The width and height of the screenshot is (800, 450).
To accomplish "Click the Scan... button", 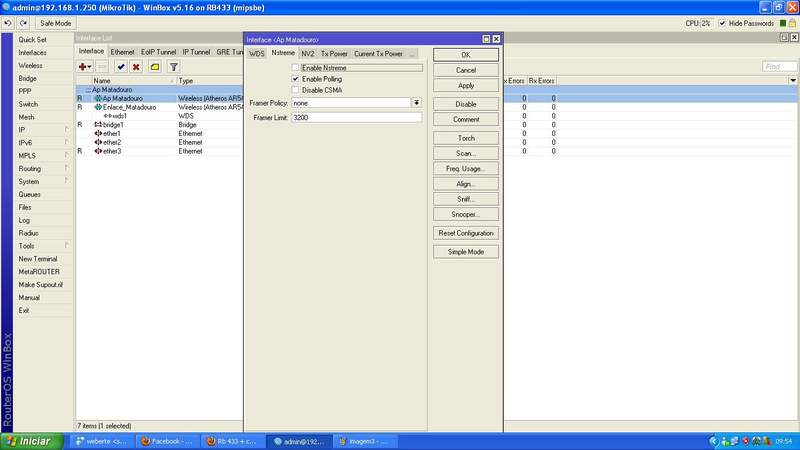I will click(x=466, y=154).
